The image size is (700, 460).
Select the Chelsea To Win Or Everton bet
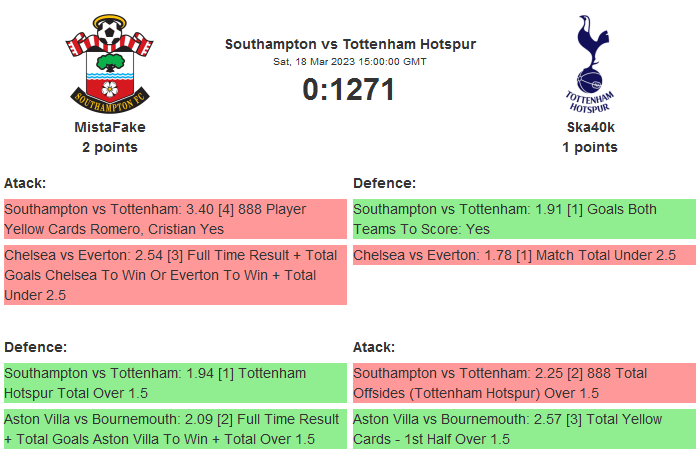coord(175,275)
